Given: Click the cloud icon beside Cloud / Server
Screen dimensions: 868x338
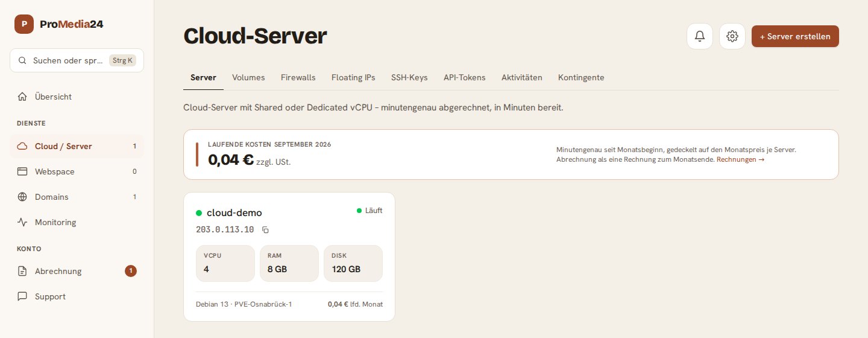Looking at the screenshot, I should click(x=22, y=146).
